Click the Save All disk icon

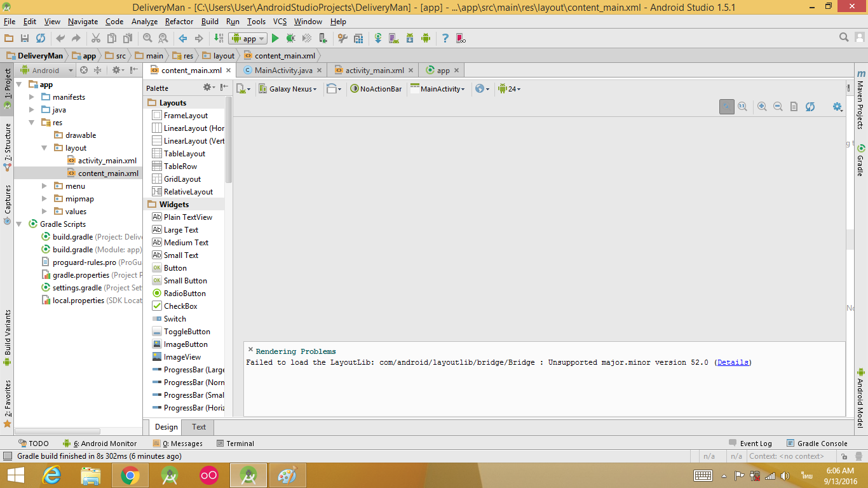point(25,38)
